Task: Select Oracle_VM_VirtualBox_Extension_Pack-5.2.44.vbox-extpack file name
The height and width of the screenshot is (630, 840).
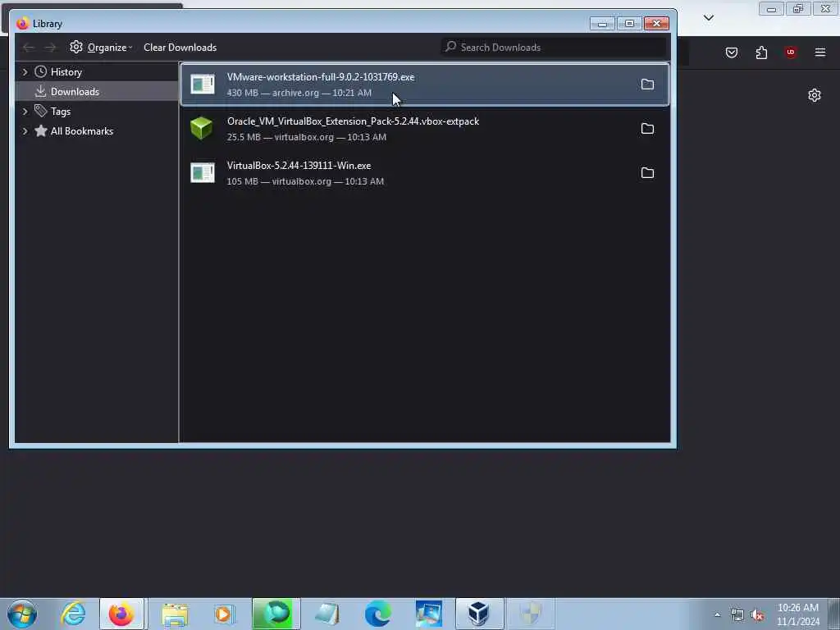Action: pyautogui.click(x=353, y=121)
